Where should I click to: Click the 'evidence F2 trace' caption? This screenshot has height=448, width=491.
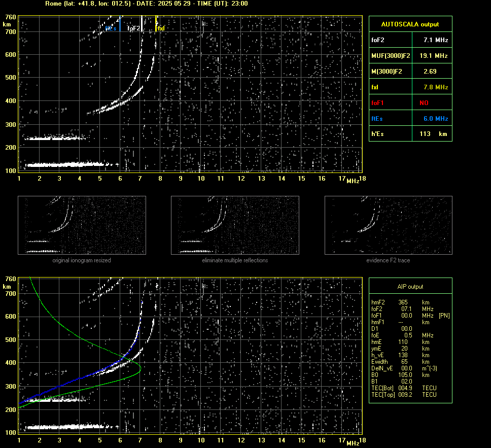click(389, 260)
